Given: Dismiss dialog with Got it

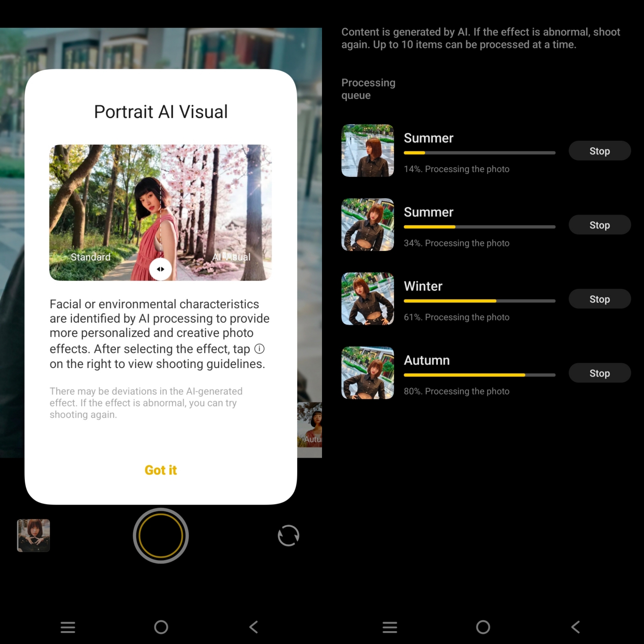Looking at the screenshot, I should click(x=161, y=470).
